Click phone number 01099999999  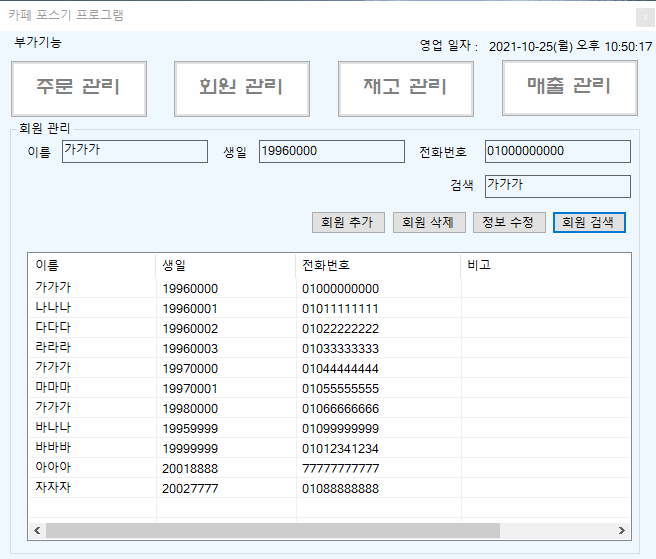pyautogui.click(x=340, y=429)
